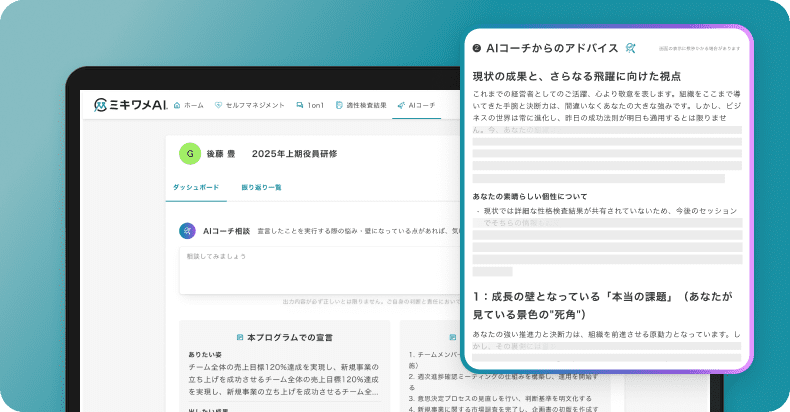Click the rocket icon beside AIコーチ
Image resolution: width=790 pixels, height=412 pixels.
tap(401, 105)
